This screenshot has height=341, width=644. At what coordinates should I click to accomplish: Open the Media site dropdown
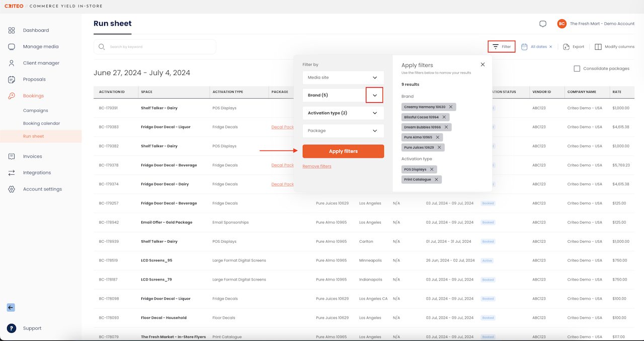[343, 78]
